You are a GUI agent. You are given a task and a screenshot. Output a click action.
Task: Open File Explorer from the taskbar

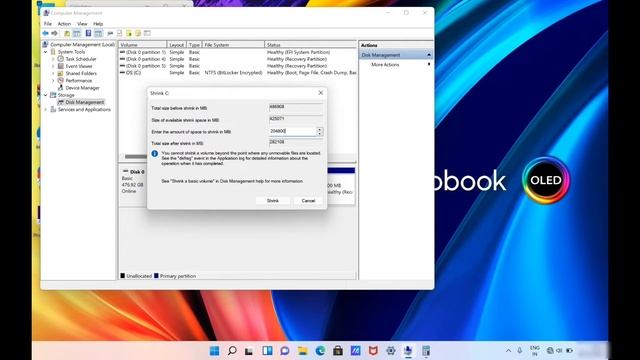point(302,351)
